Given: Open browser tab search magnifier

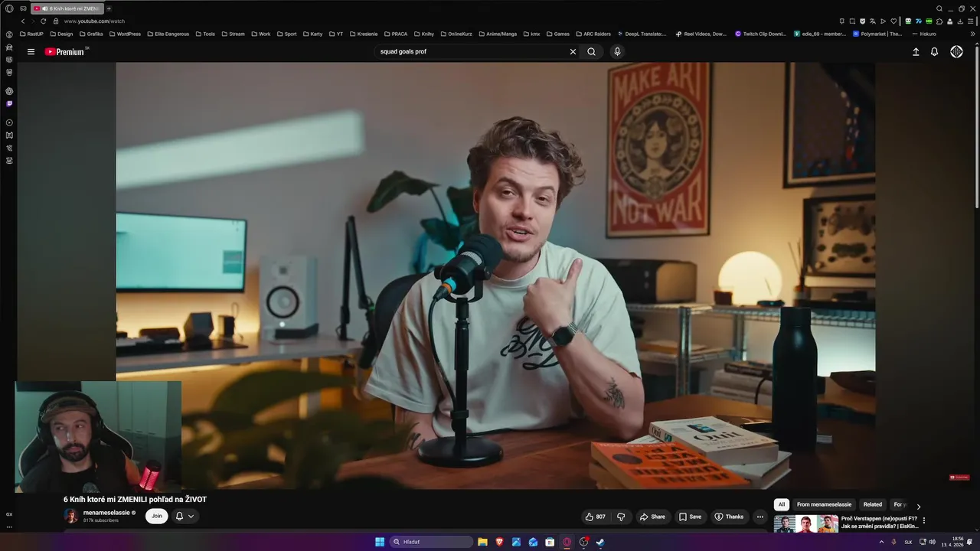Looking at the screenshot, I should click(x=939, y=8).
